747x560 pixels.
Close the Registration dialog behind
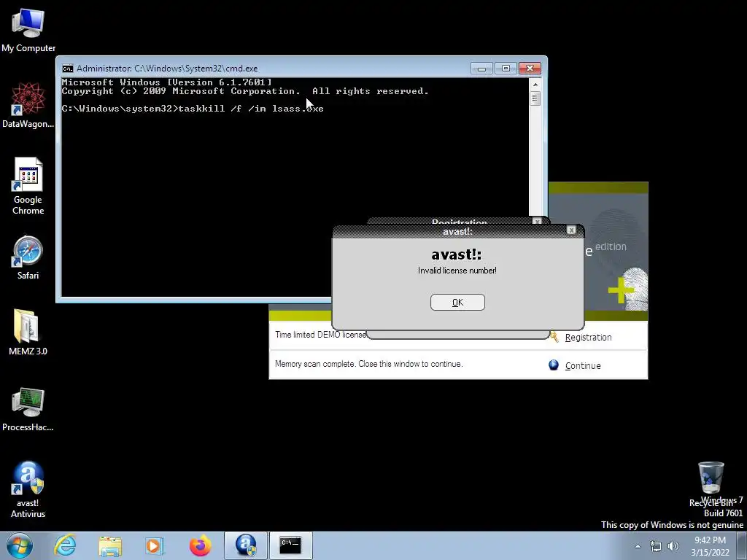coord(537,222)
